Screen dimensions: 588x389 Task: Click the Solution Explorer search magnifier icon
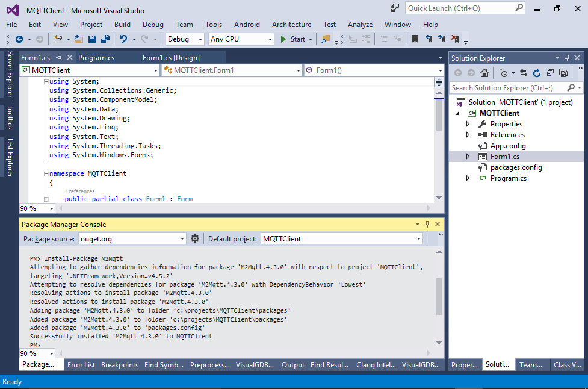[x=571, y=87]
